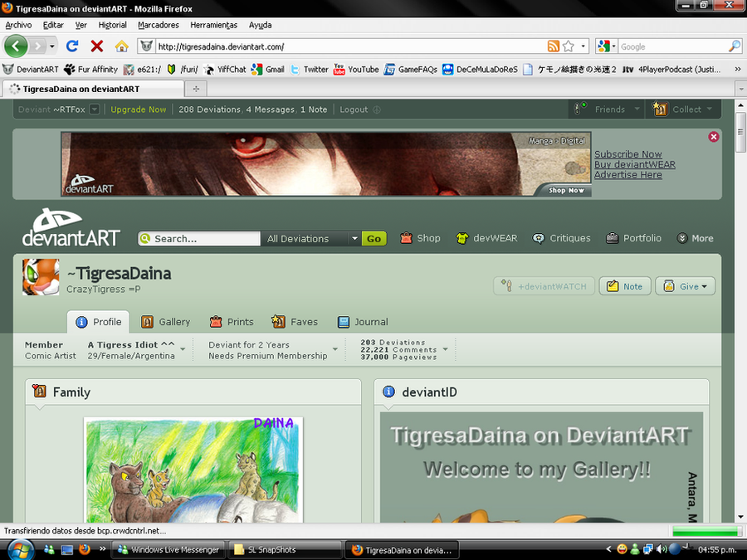Open the Historial menu

[112, 25]
